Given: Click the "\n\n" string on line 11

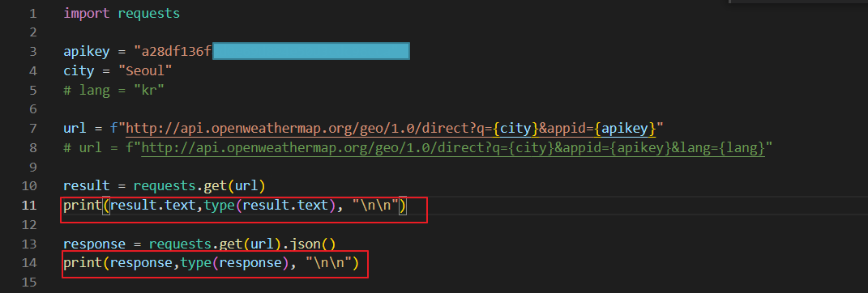Looking at the screenshot, I should [x=376, y=206].
